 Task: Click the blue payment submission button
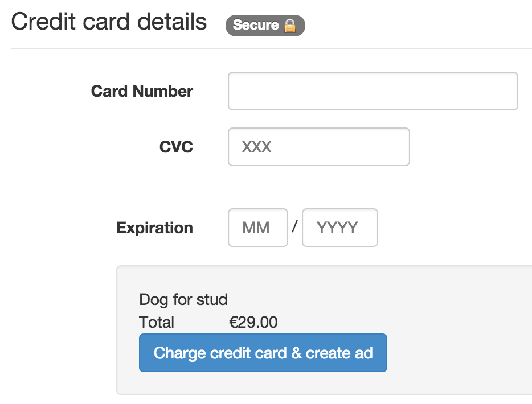tap(263, 353)
